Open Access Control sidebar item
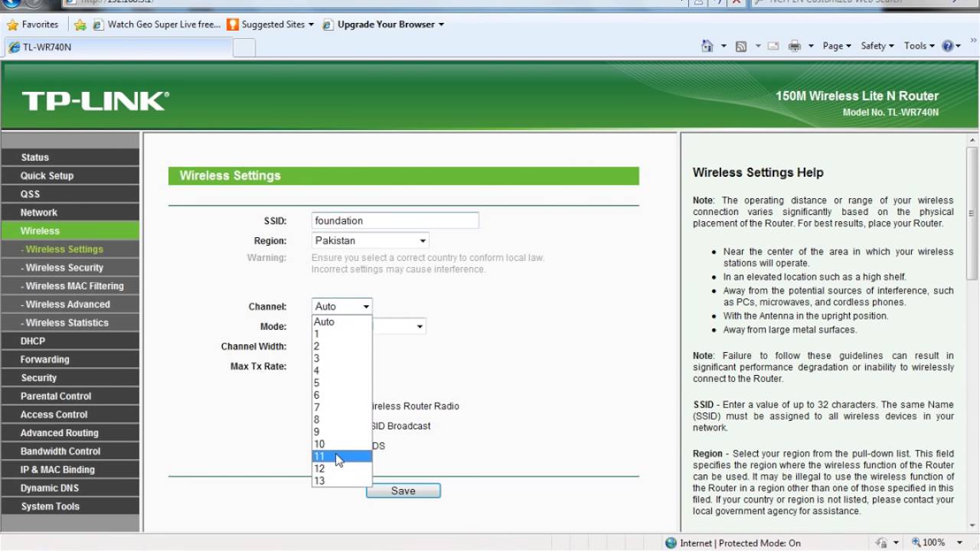This screenshot has width=980, height=551. (x=70, y=414)
